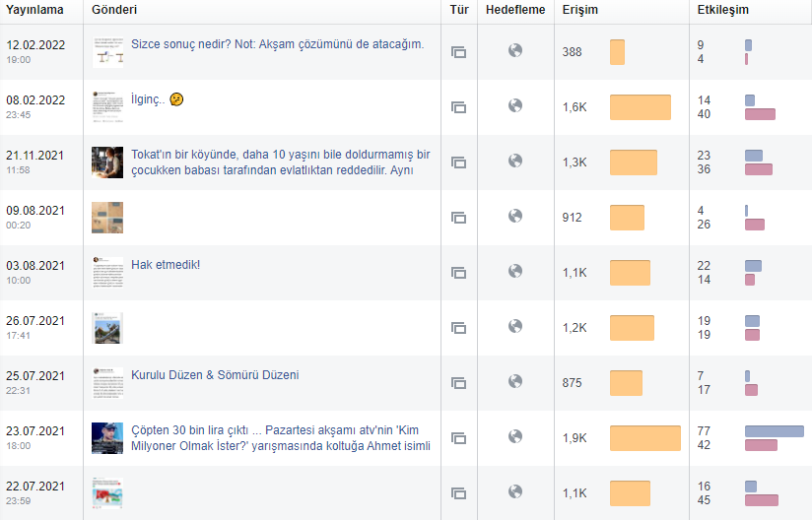812x520 pixels.
Task: Click the 1,9K orange reach bar
Action: click(645, 438)
